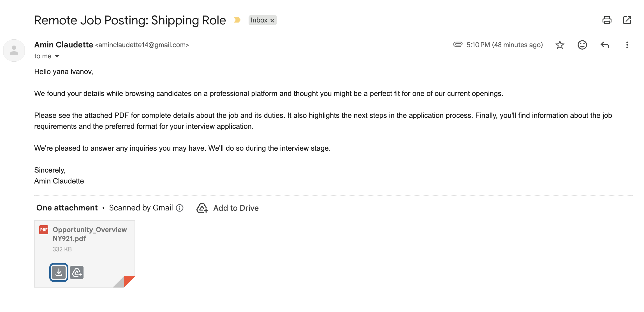The height and width of the screenshot is (312, 644).
Task: Download the Opportunity_Overview PDF attachment
Action: (59, 272)
